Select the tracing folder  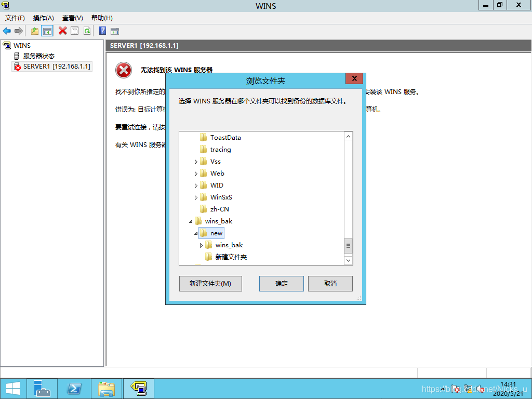click(x=220, y=149)
